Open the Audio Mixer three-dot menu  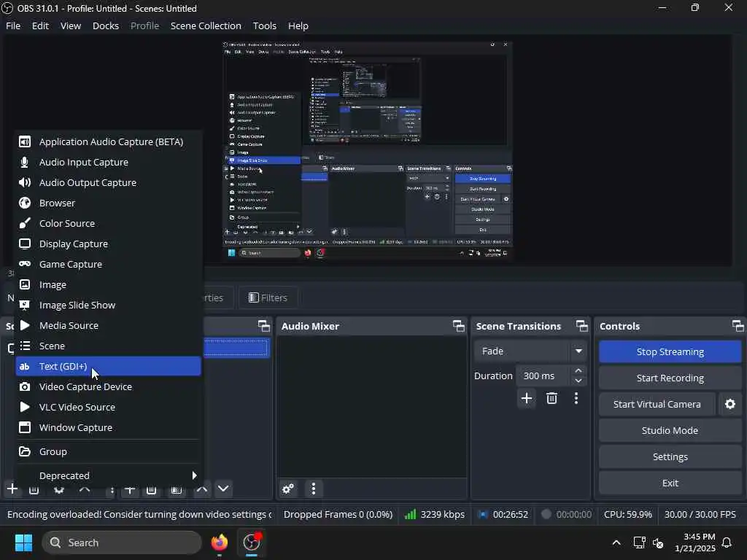click(314, 489)
